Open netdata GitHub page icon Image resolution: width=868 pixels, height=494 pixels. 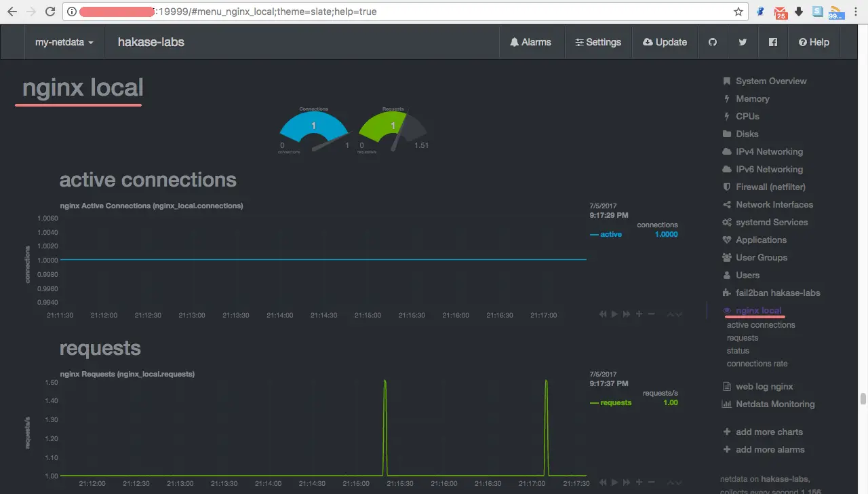point(713,42)
